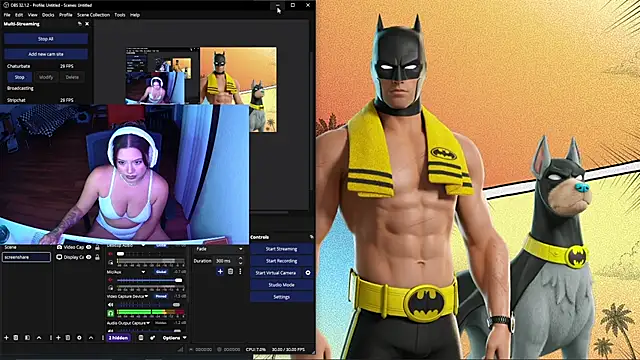Viewport: 640px width, 360px height.
Task: Open the Scene Collection menu
Action: [93, 15]
